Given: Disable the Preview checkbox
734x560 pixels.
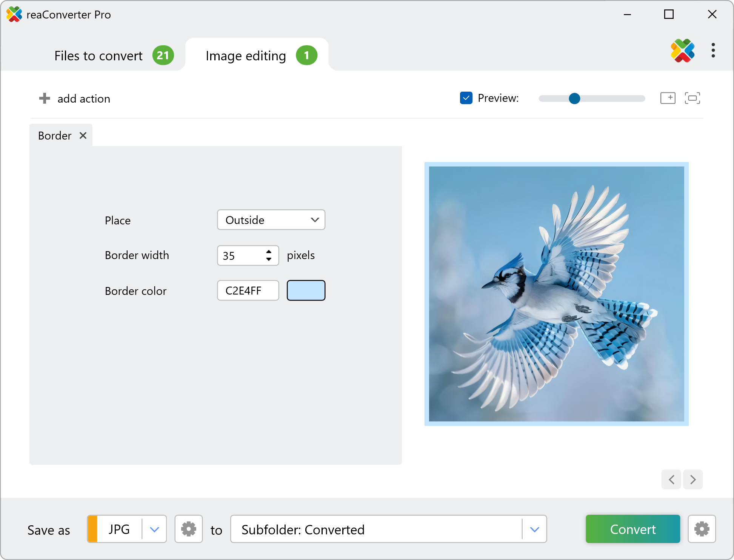Looking at the screenshot, I should [x=466, y=98].
